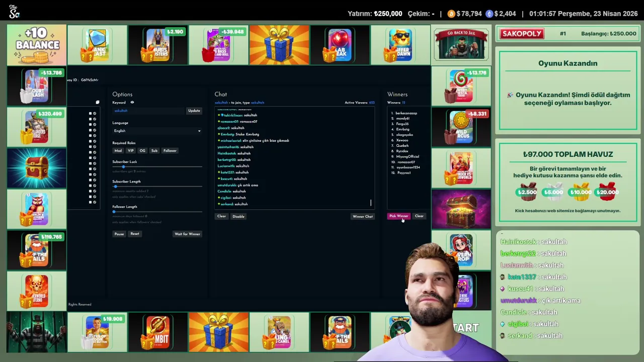
Task: Click the umutdurukk chat message in giveaway Chat
Action: click(x=237, y=185)
